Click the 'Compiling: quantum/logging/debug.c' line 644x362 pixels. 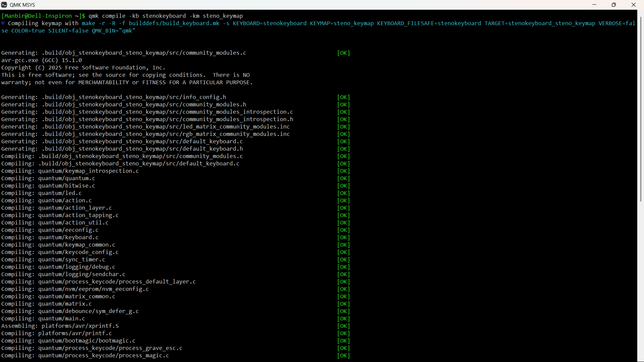(58, 267)
